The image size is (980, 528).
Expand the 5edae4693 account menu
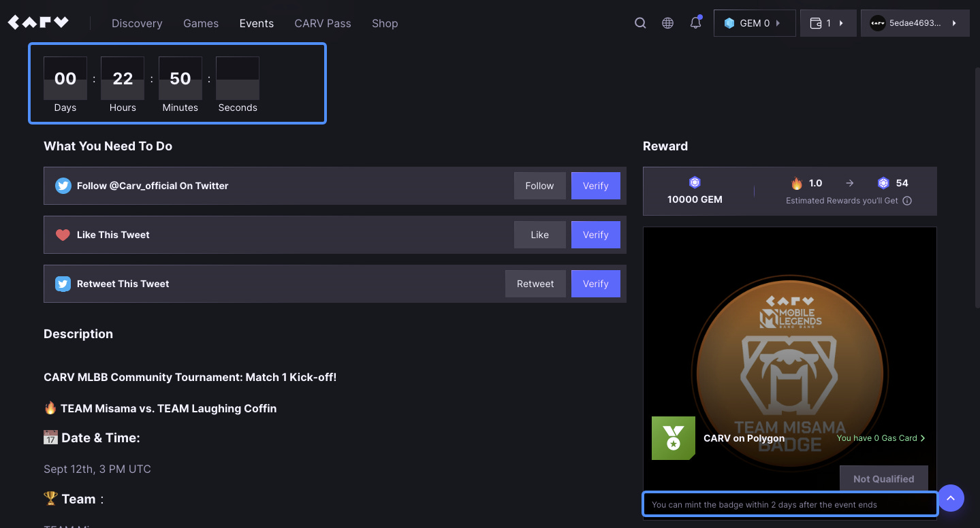pos(915,23)
